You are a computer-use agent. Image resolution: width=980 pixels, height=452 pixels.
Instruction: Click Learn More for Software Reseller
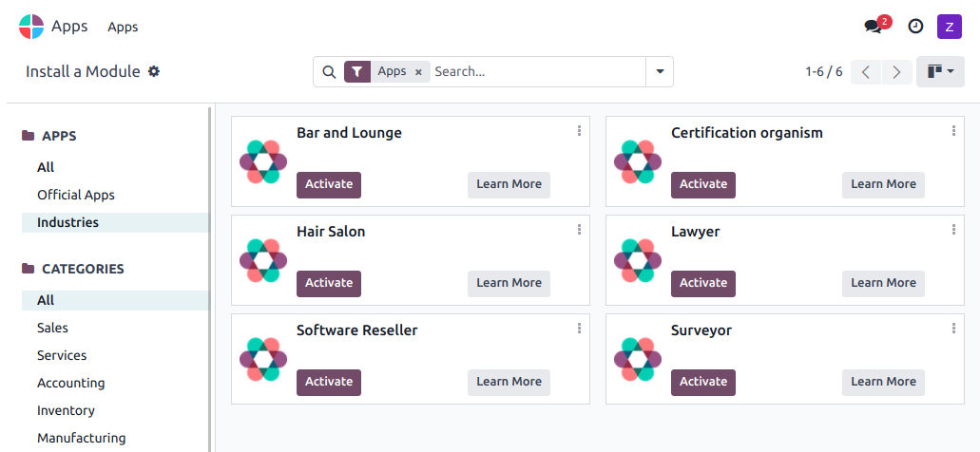click(x=509, y=382)
